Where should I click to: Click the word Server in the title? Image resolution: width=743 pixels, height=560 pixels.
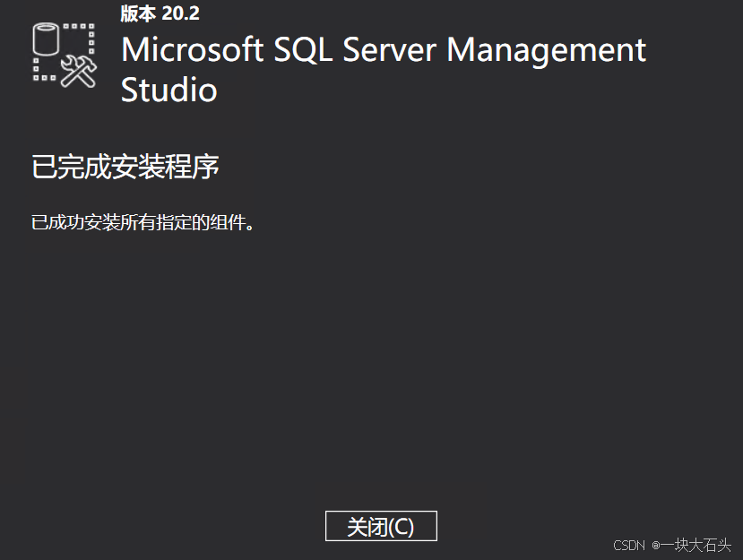(389, 50)
